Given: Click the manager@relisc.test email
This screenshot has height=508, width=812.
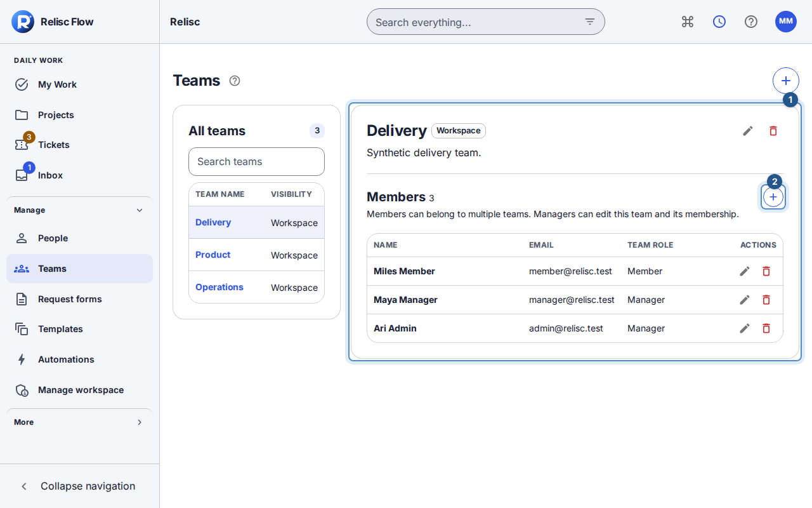Looking at the screenshot, I should pyautogui.click(x=572, y=300).
